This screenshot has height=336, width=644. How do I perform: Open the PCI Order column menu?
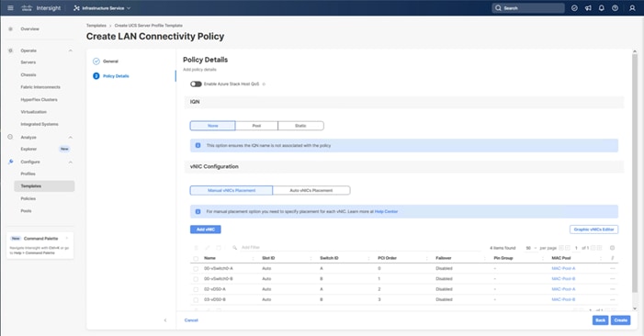(426, 258)
